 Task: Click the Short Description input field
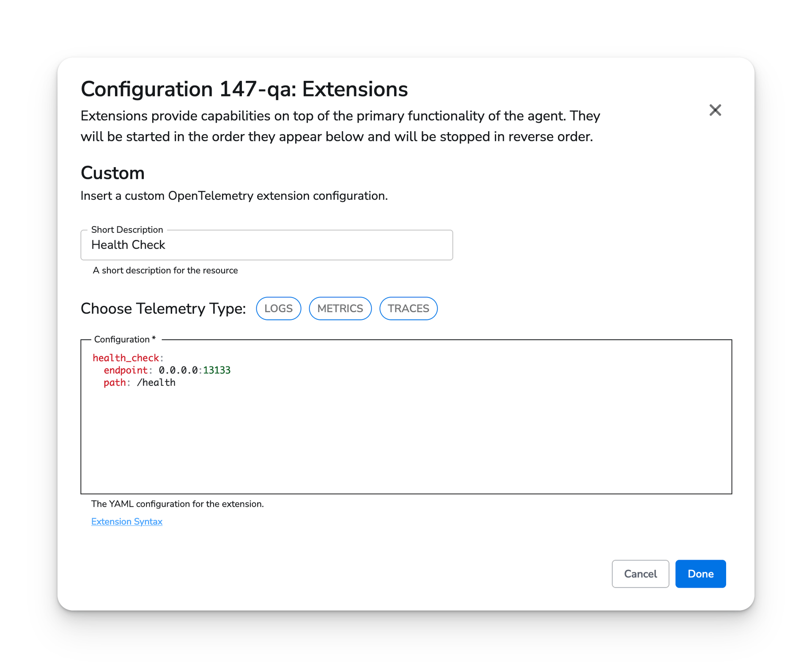pos(266,244)
